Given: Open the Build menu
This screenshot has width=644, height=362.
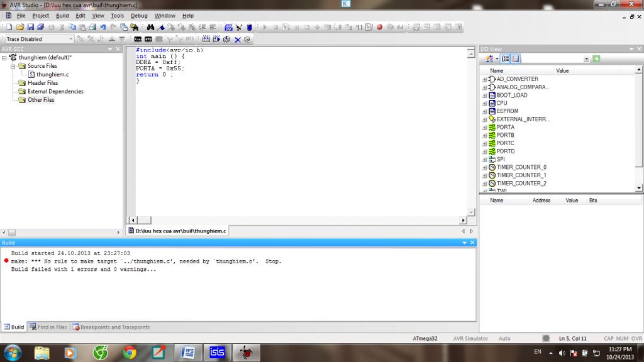Looking at the screenshot, I should click(x=62, y=16).
